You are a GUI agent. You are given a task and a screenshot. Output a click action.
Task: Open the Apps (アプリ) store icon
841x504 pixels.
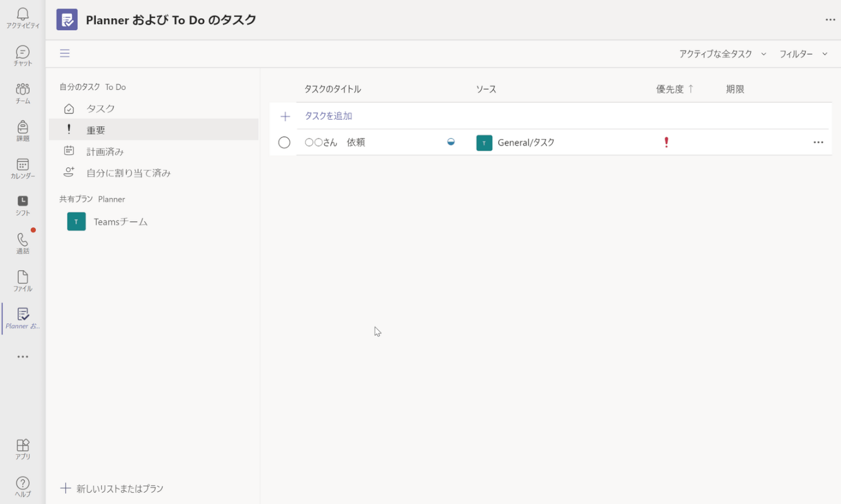[23, 449]
